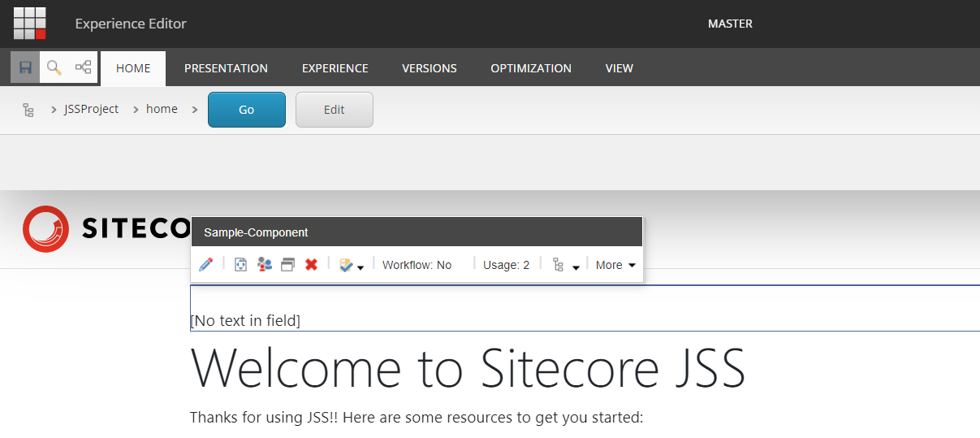Open the edit related item checklist dropdown
Screen dimensions: 980x438
(351, 265)
